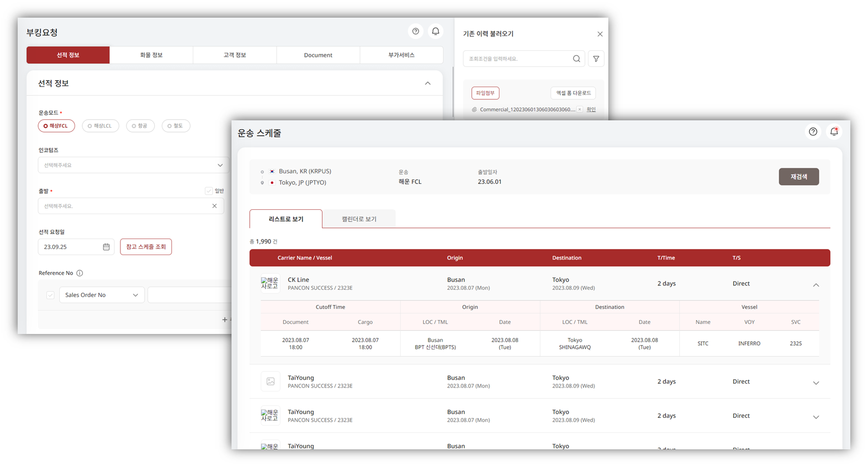Open the filter icon in history panel
The height and width of the screenshot is (467, 868).
pos(596,59)
